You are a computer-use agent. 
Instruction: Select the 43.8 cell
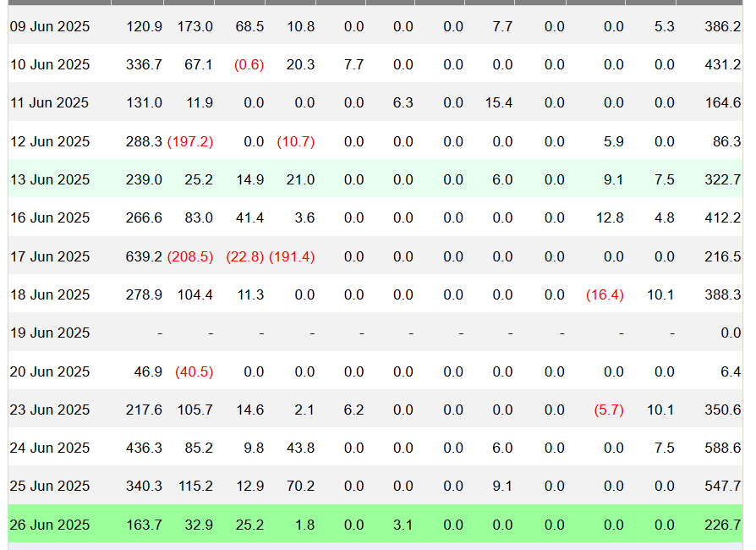click(x=300, y=448)
